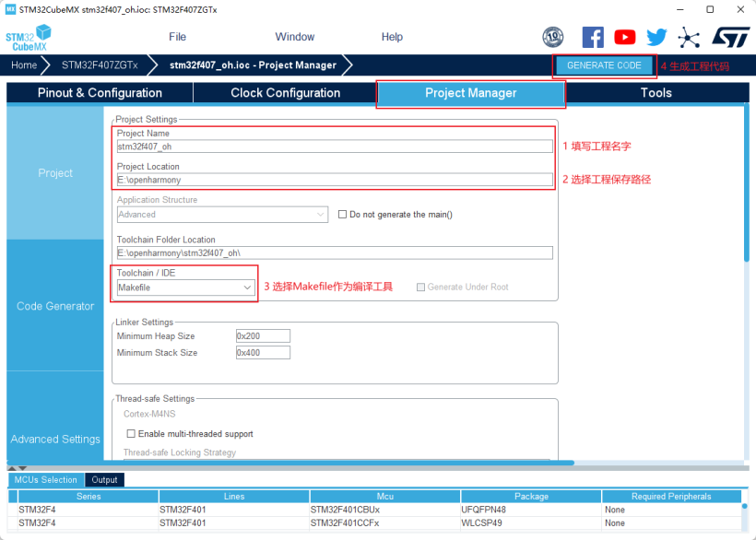Viewport: 756px width, 540px height.
Task: Open the Code Generator side section
Action: [55, 306]
